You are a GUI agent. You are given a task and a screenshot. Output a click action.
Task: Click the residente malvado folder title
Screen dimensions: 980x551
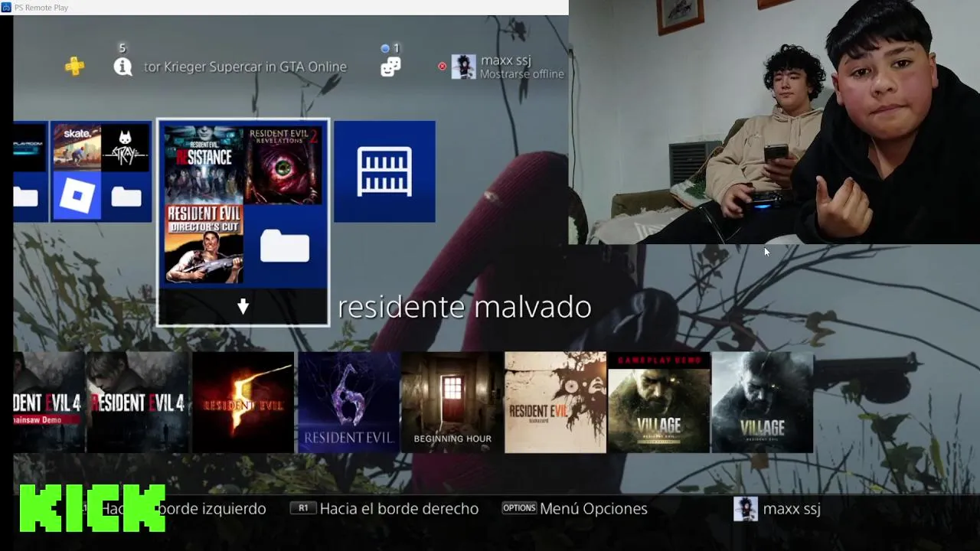(x=464, y=307)
